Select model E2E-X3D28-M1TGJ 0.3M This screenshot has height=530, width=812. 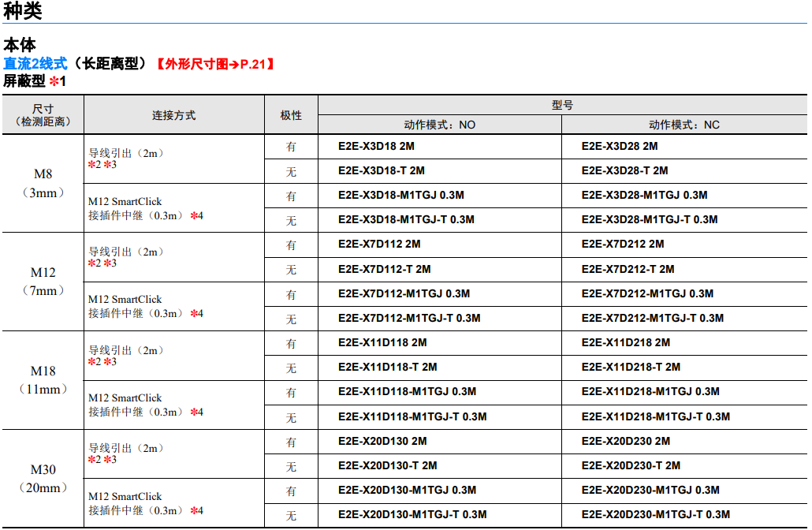[645, 196]
